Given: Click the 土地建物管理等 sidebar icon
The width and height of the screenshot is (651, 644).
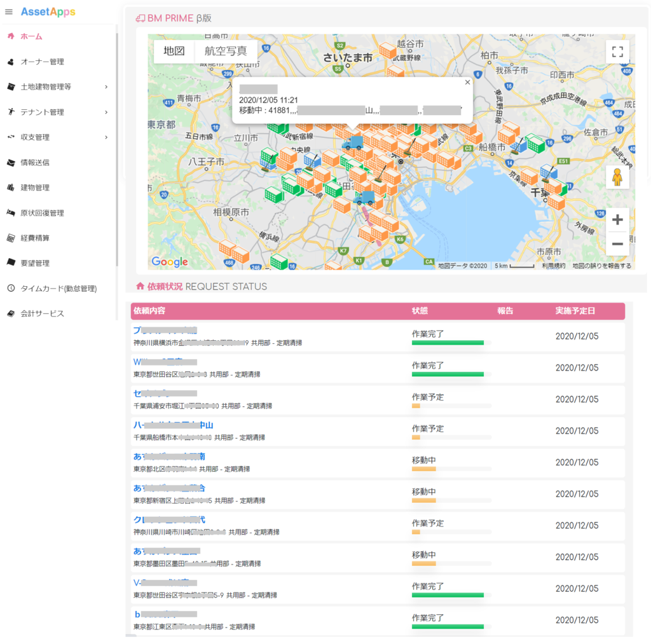Looking at the screenshot, I should pos(11,87).
